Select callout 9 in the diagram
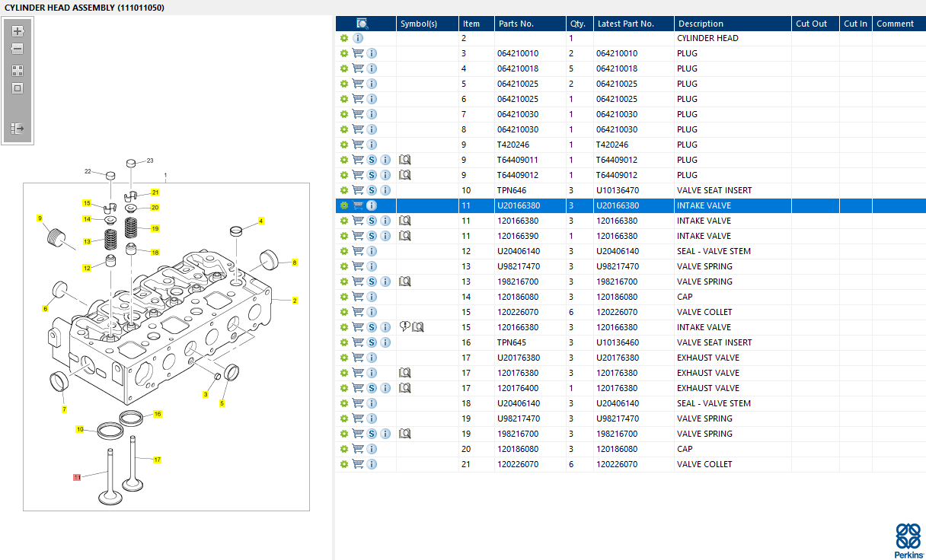Viewport: 926px width, 560px height. coord(40,218)
